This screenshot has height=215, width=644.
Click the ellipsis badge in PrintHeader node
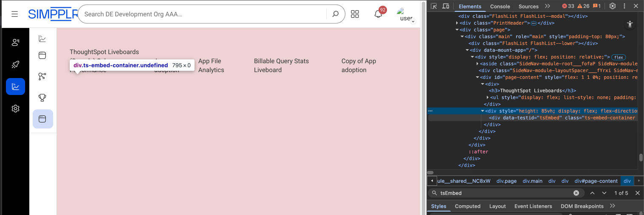click(534, 23)
